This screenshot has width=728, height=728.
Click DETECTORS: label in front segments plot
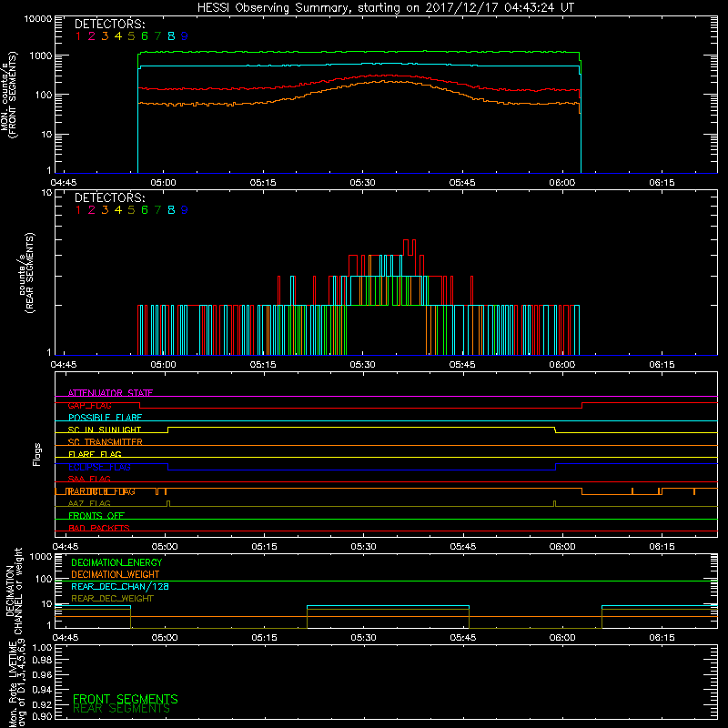pos(109,25)
